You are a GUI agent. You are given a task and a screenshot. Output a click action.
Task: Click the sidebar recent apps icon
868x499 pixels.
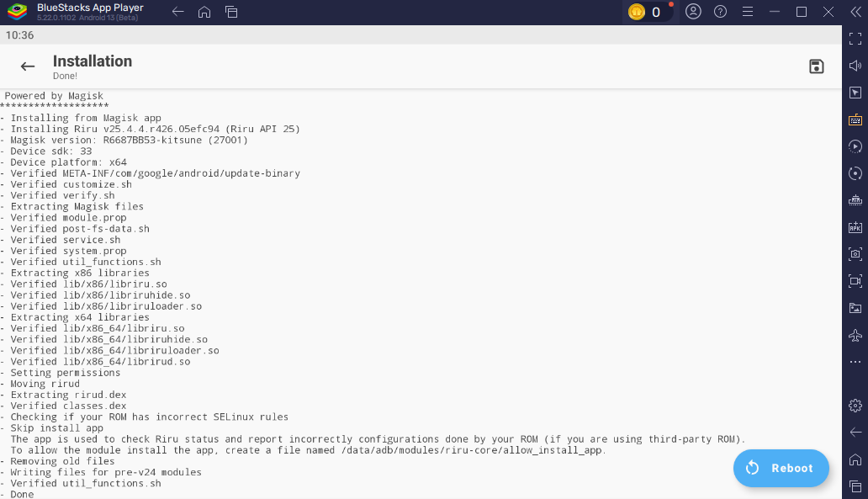tap(855, 486)
